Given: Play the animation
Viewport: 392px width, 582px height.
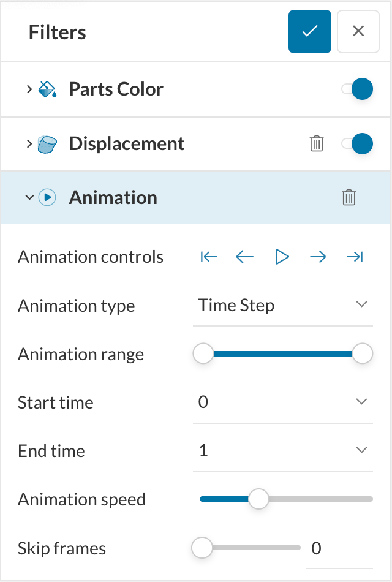Looking at the screenshot, I should [x=282, y=257].
